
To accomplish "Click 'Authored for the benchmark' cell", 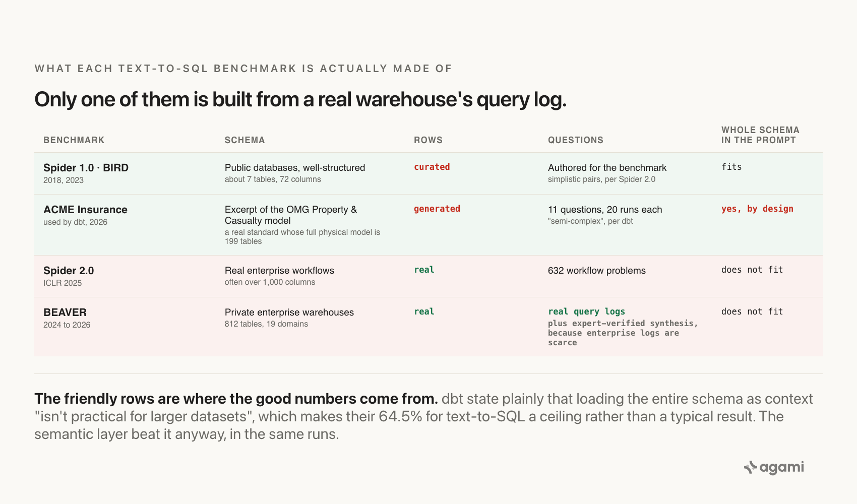I will click(607, 168).
